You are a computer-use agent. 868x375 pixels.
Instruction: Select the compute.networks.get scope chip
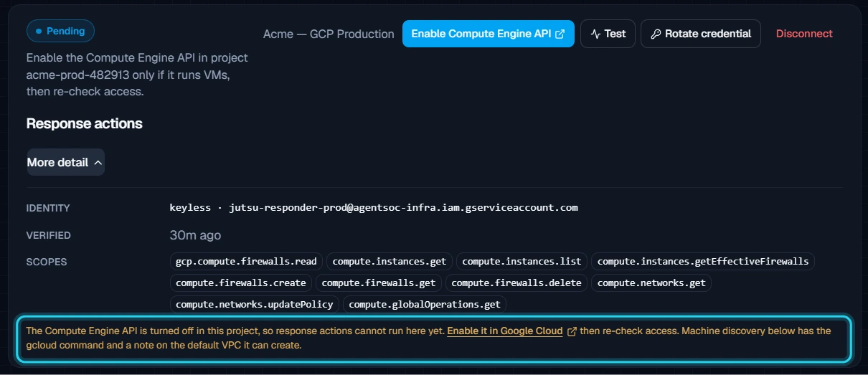[x=651, y=283]
